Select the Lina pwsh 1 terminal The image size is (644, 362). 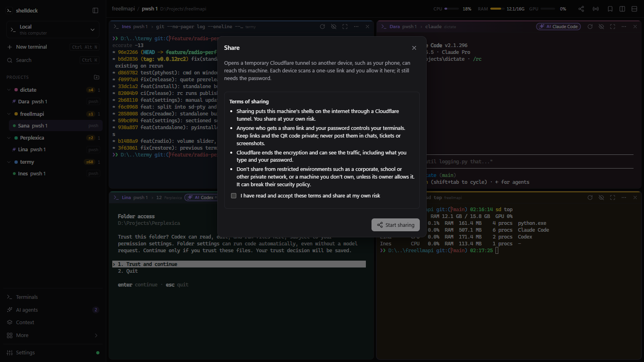pyautogui.click(x=56, y=150)
